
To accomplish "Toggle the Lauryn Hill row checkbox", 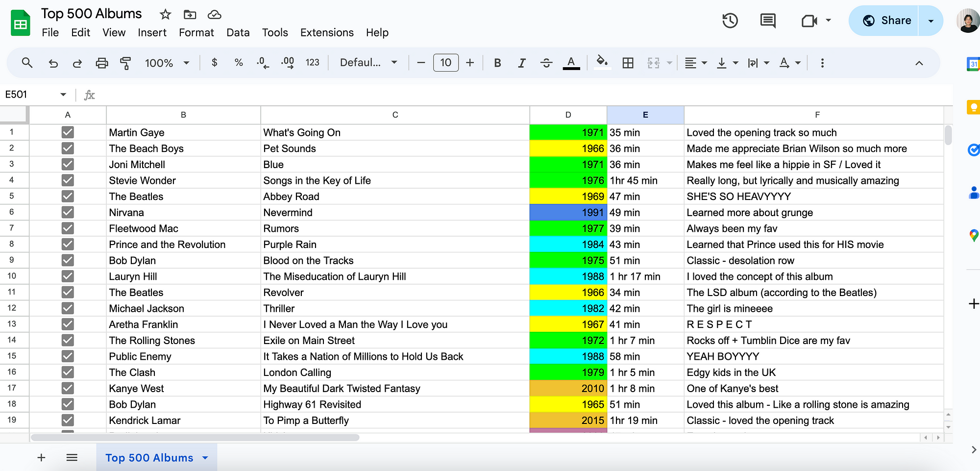I will [x=68, y=276].
